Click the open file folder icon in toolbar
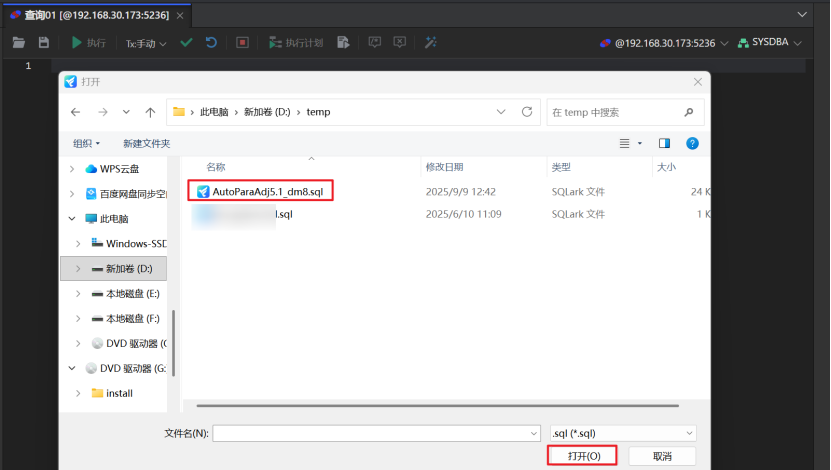Image resolution: width=831 pixels, height=470 pixels. coord(19,43)
